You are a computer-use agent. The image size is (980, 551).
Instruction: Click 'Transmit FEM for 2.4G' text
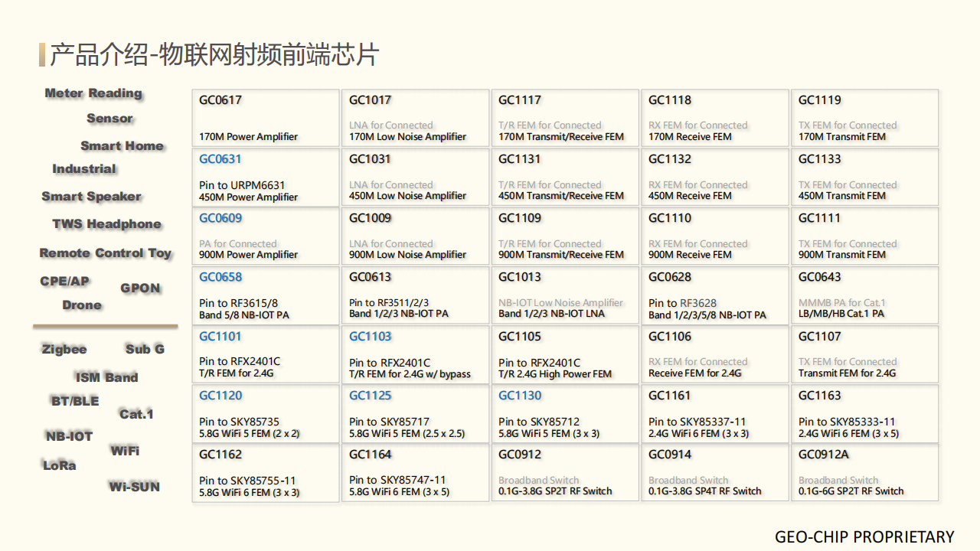847,373
